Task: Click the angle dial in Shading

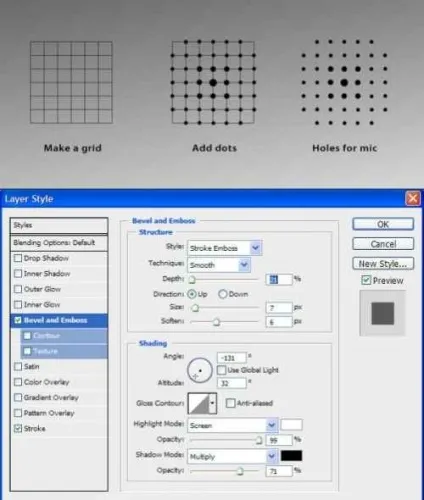Action: 200,370
